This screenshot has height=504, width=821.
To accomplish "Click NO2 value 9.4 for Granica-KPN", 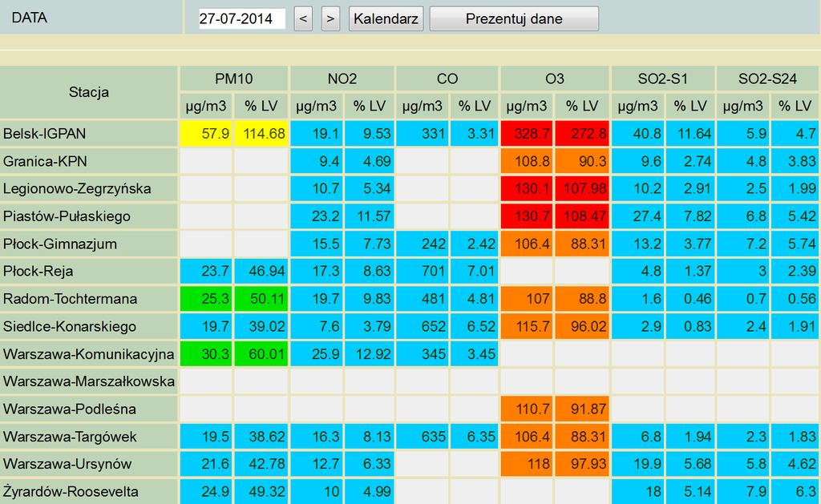I will coord(316,162).
